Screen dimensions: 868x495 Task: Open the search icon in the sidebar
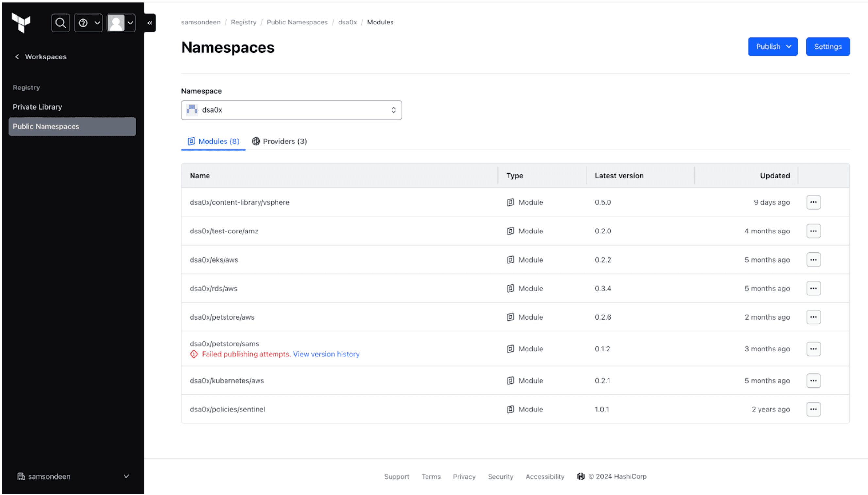pos(60,23)
